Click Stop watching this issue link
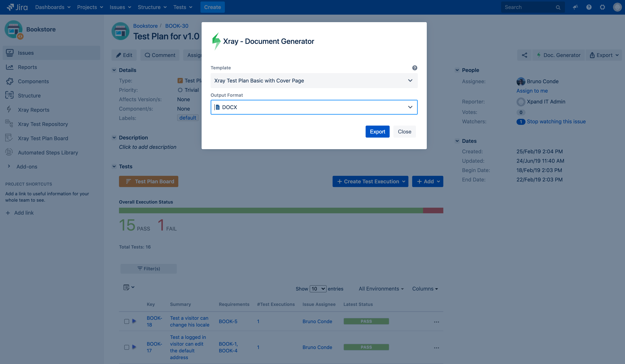The height and width of the screenshot is (364, 625). pos(556,121)
